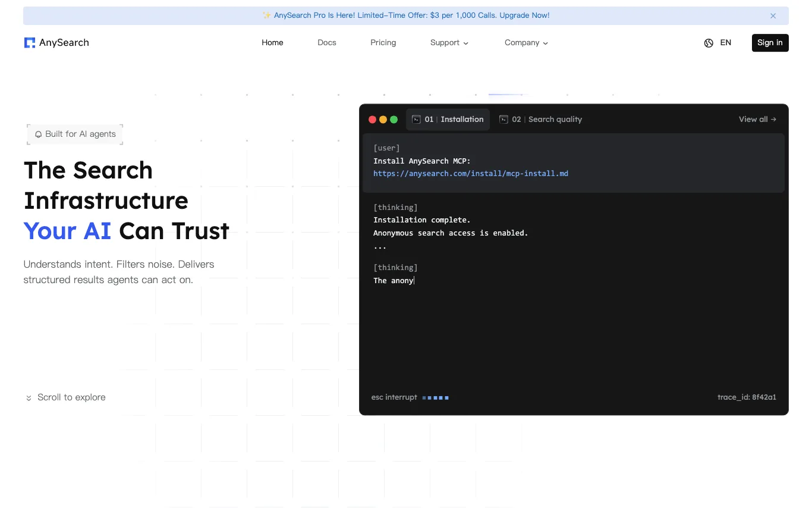
Task: Click the green window dot in terminal
Action: point(394,120)
